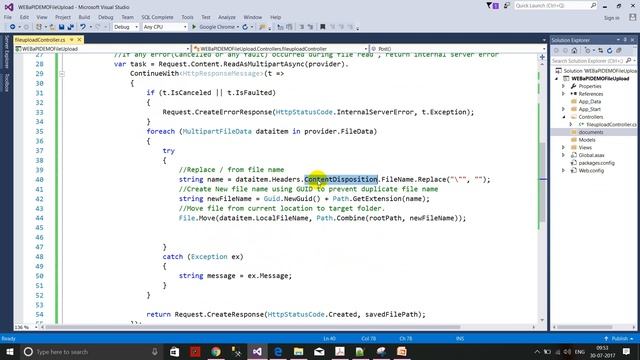Open Server Explorer side tab

(x=7, y=52)
